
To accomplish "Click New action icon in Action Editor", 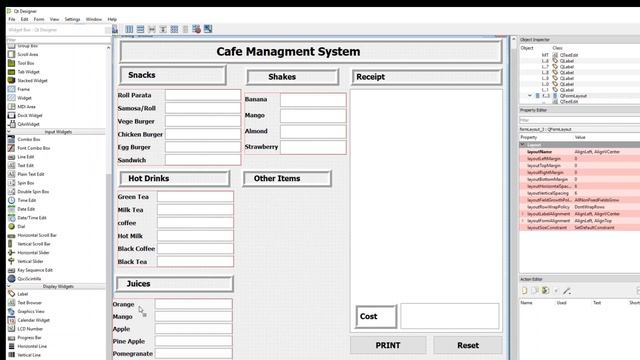I will tap(524, 291).
